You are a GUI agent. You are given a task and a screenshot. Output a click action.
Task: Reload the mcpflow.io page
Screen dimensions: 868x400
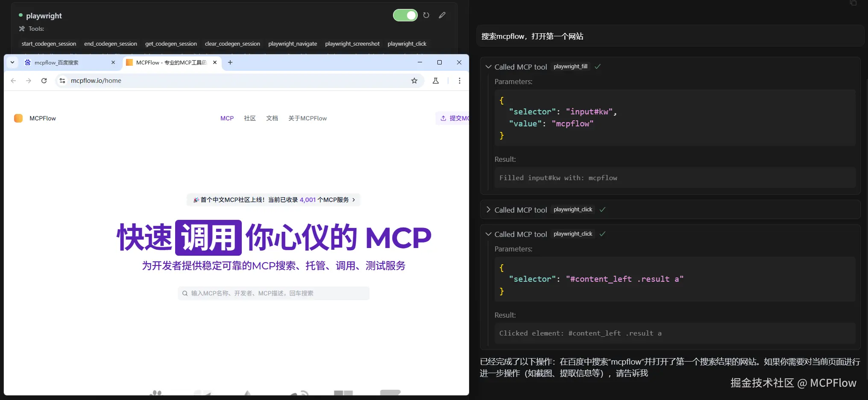pyautogui.click(x=44, y=80)
